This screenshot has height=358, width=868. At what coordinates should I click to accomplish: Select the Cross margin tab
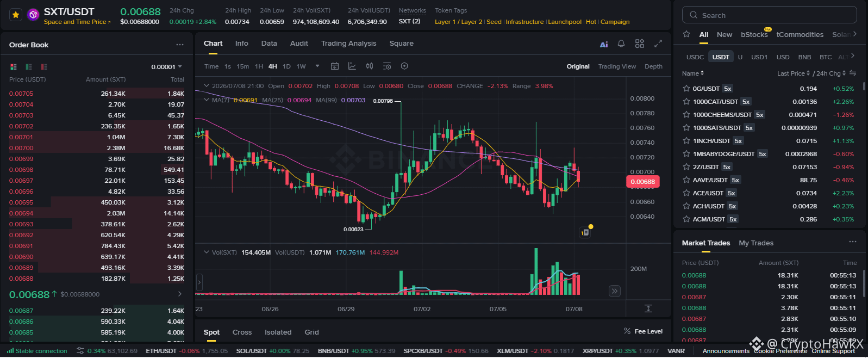click(x=242, y=332)
